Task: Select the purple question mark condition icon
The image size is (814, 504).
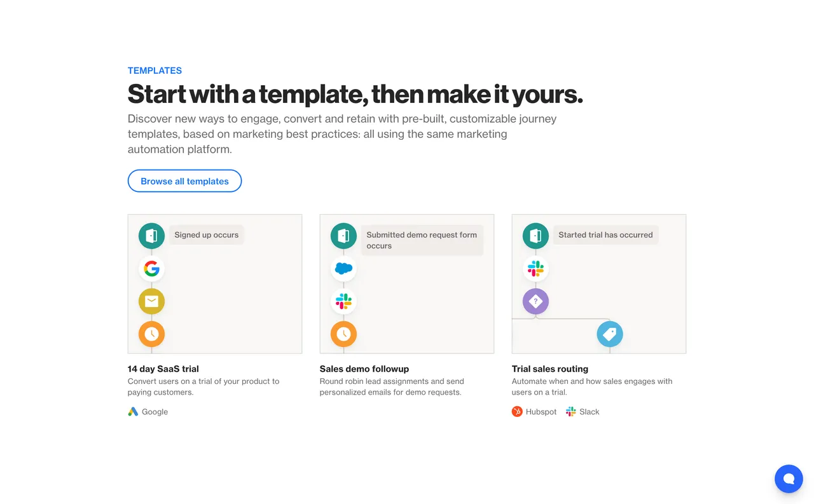Action: pos(535,301)
